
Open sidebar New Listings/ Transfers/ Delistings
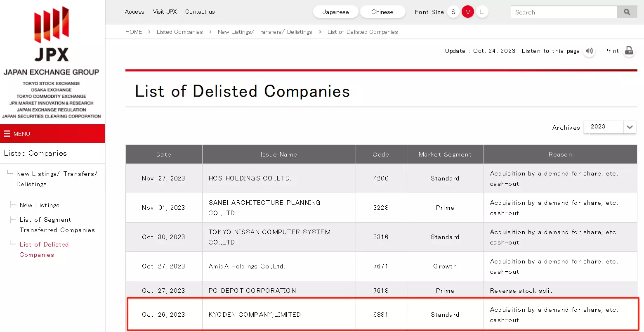[x=57, y=179]
